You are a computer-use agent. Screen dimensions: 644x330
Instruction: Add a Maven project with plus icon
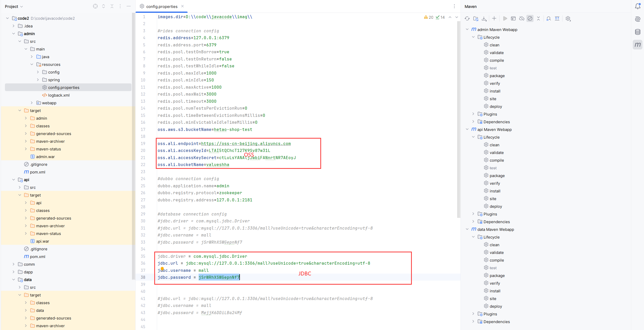point(494,18)
